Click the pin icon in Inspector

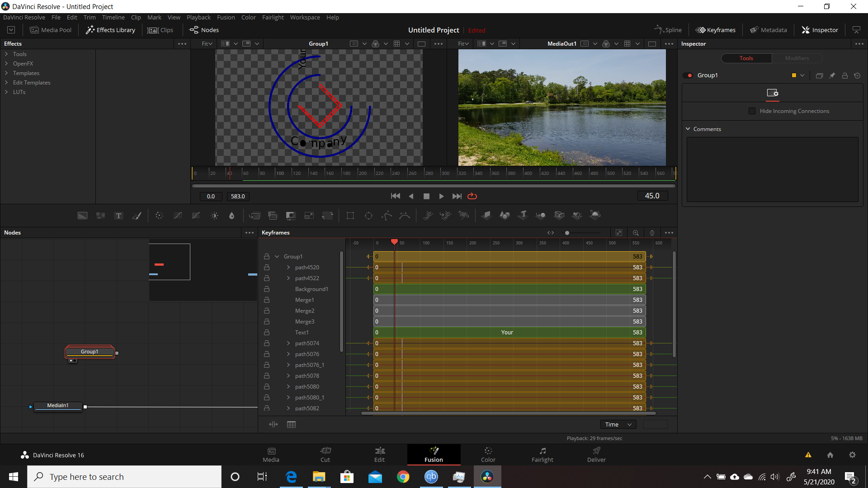(832, 75)
